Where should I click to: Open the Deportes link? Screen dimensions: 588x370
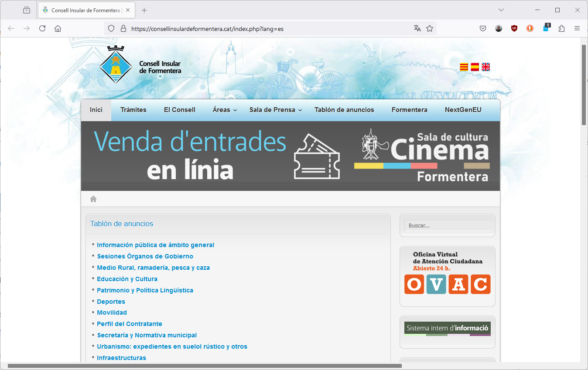tap(111, 302)
